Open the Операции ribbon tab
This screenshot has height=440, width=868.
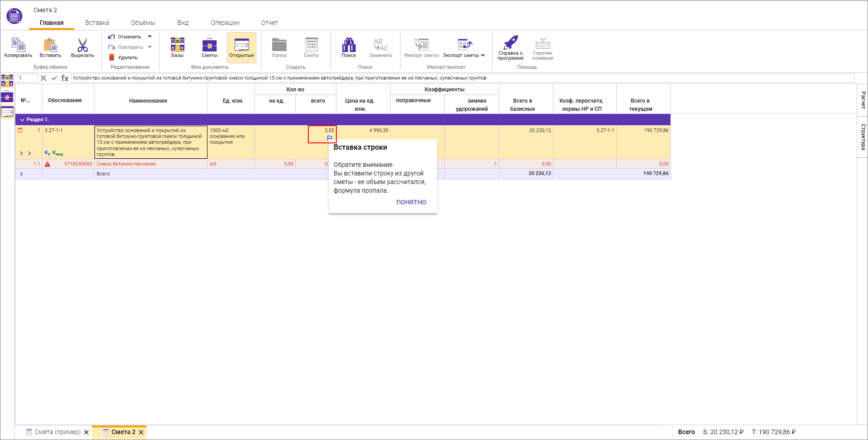[x=225, y=23]
